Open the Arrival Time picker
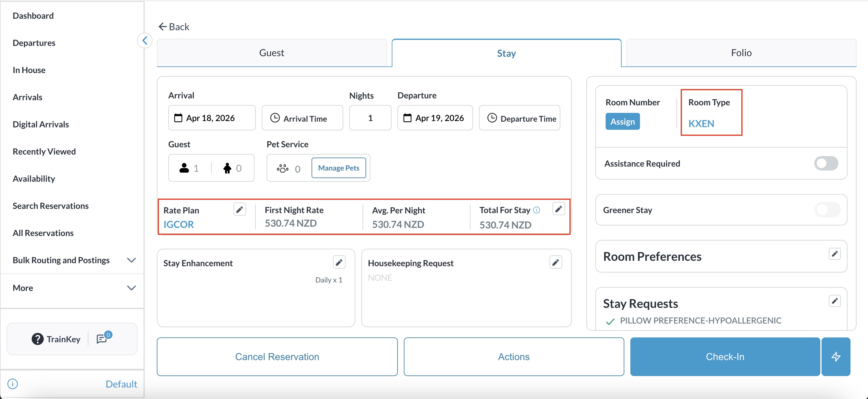 (302, 118)
